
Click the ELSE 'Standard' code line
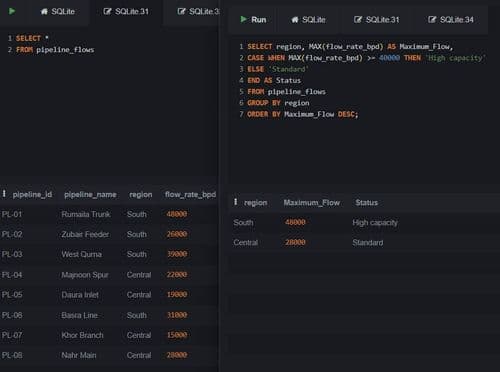tap(277, 69)
